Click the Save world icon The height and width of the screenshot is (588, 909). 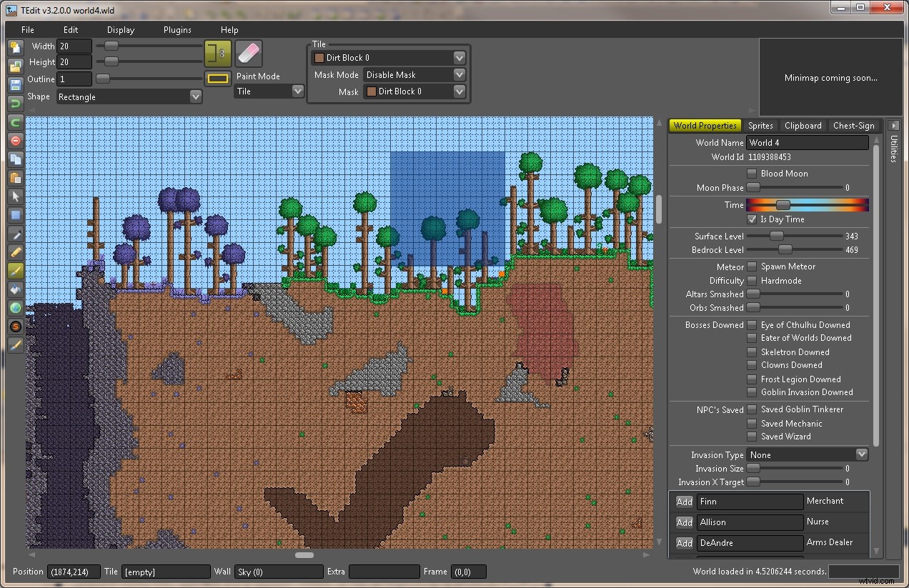15,82
